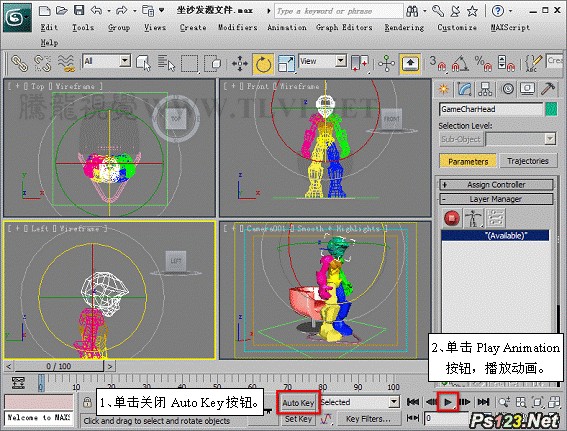This screenshot has height=431, width=567.
Task: Open the Rendering menu
Action: 404,27
